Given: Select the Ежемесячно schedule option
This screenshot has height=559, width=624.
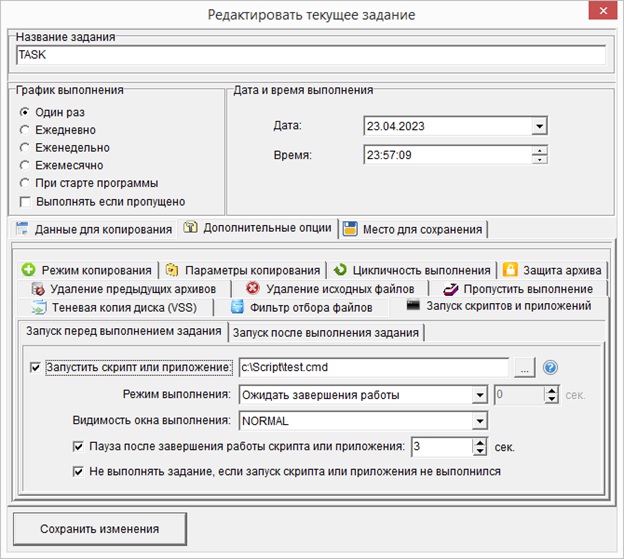Looking at the screenshot, I should pyautogui.click(x=25, y=165).
